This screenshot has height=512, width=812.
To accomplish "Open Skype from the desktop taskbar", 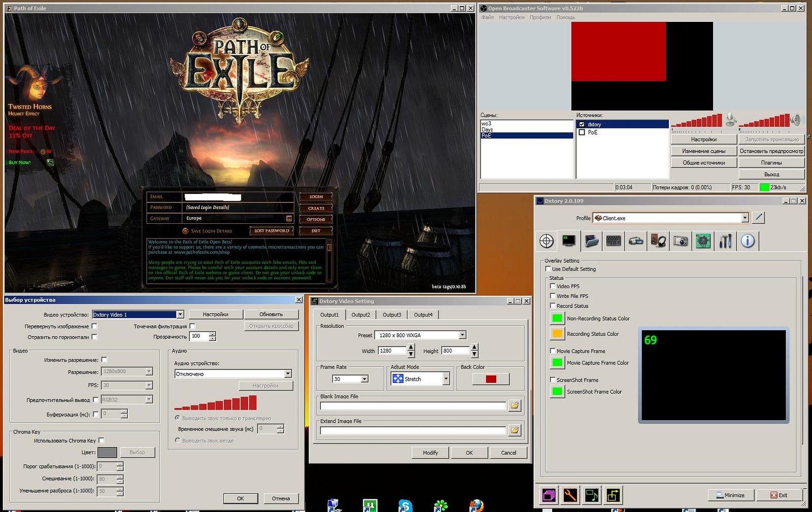I will pos(405,505).
